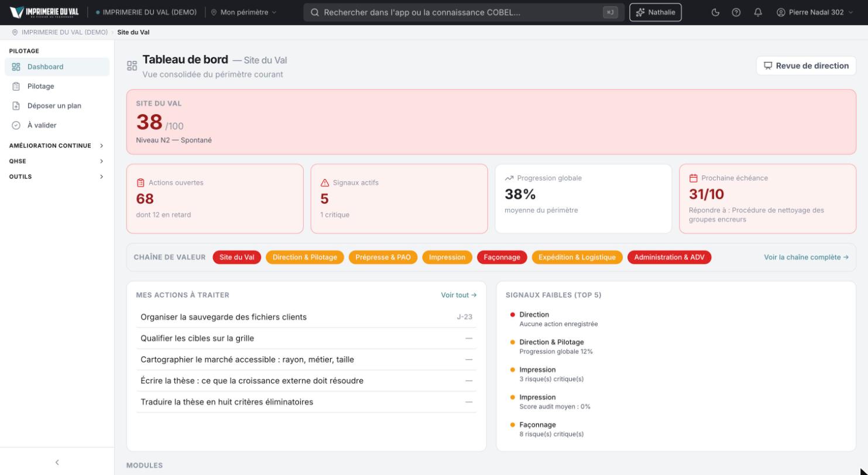This screenshot has width=868, height=475.
Task: Open action Écrire la thèse
Action: pyautogui.click(x=306, y=381)
